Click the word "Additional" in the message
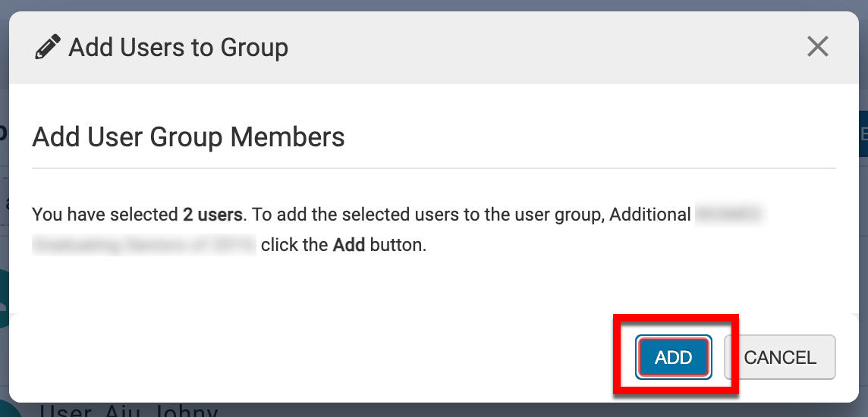 click(x=650, y=215)
